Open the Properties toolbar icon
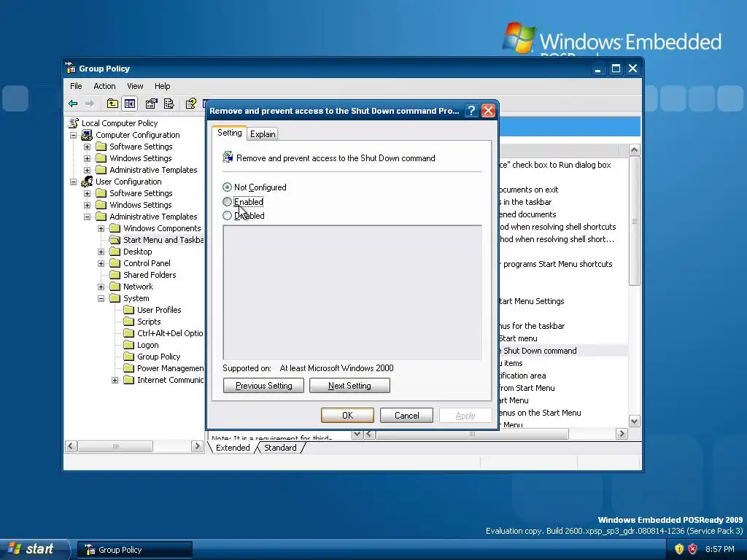The width and height of the screenshot is (747, 560). tap(152, 104)
